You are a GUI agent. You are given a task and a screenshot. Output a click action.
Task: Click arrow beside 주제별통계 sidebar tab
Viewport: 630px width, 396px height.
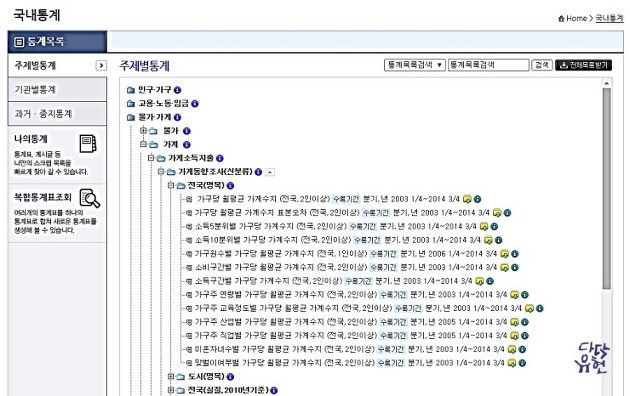pyautogui.click(x=101, y=65)
